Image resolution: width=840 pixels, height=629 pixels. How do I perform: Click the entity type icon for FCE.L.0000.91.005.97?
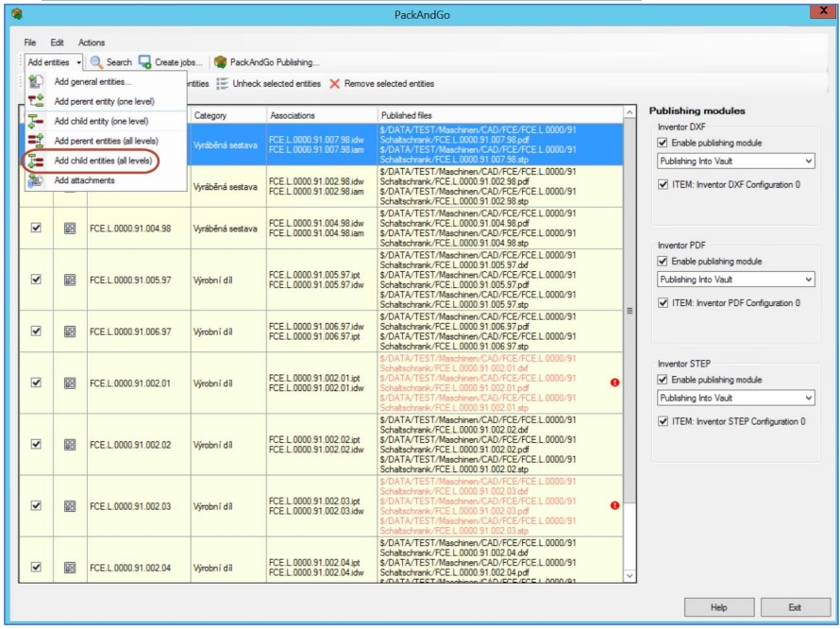coord(70,280)
